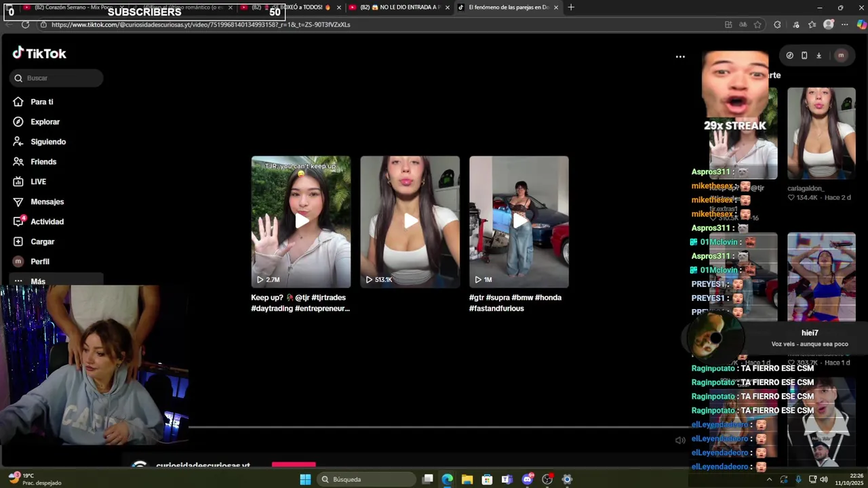Viewport: 868px width, 488px height.
Task: Open Discord from taskbar
Action: coord(528,479)
